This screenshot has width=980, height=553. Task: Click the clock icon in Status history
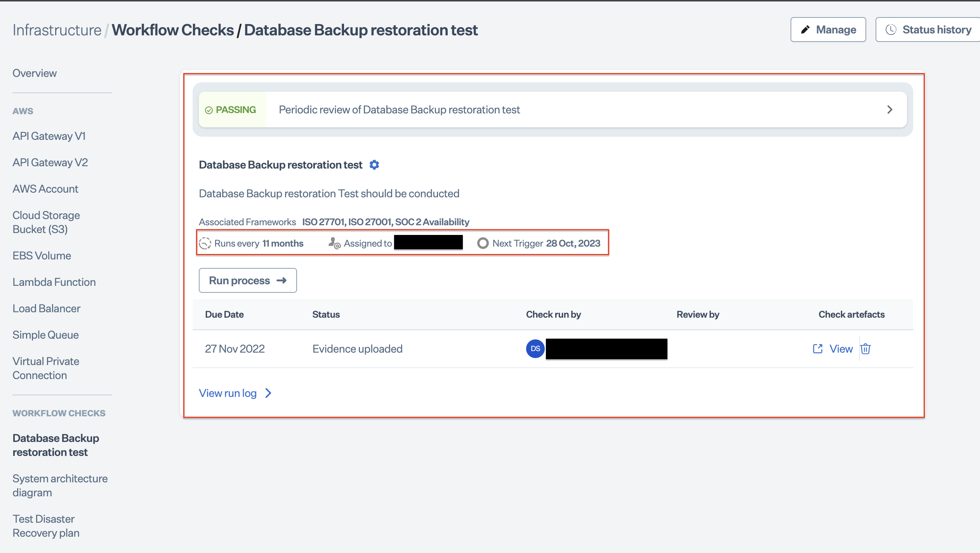coord(891,30)
